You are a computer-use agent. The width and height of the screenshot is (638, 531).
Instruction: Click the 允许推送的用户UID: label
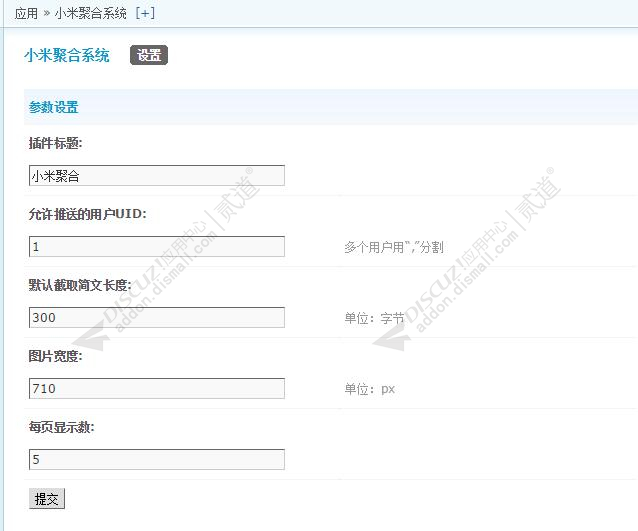(87, 214)
